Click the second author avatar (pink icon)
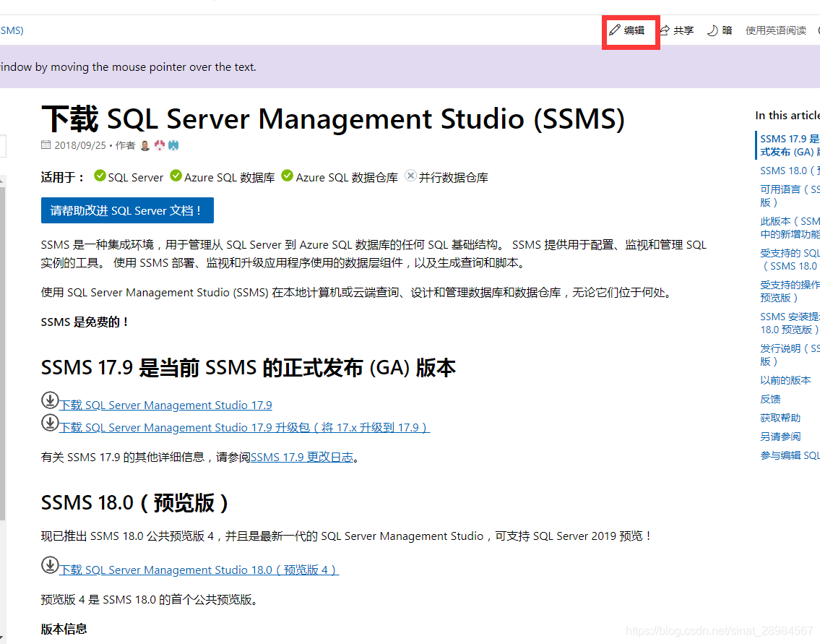The height and width of the screenshot is (644, 820). tap(160, 145)
